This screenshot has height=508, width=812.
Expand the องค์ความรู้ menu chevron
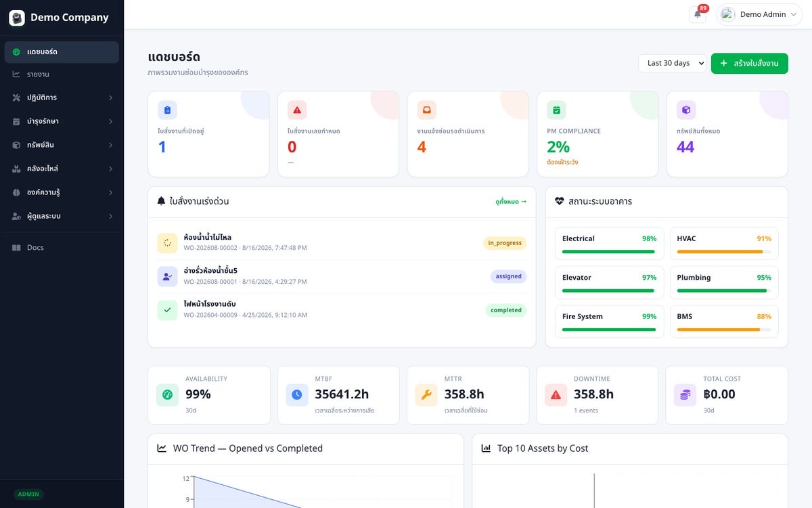click(111, 192)
